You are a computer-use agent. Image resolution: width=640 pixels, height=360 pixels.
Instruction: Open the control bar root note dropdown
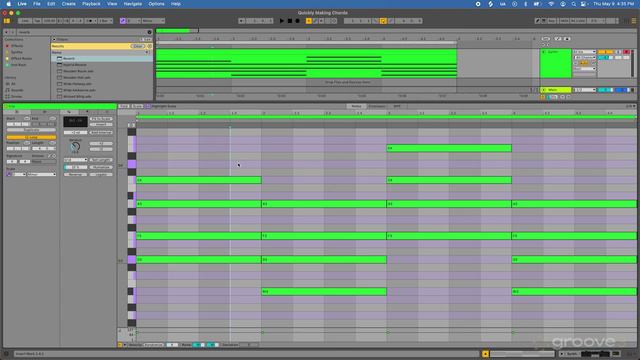pyautogui.click(x=133, y=21)
